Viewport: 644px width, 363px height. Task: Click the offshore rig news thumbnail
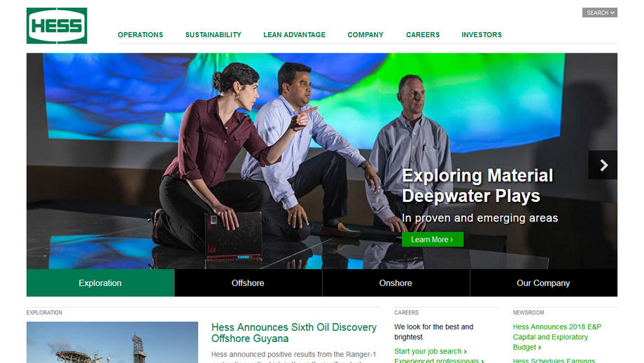(x=112, y=343)
